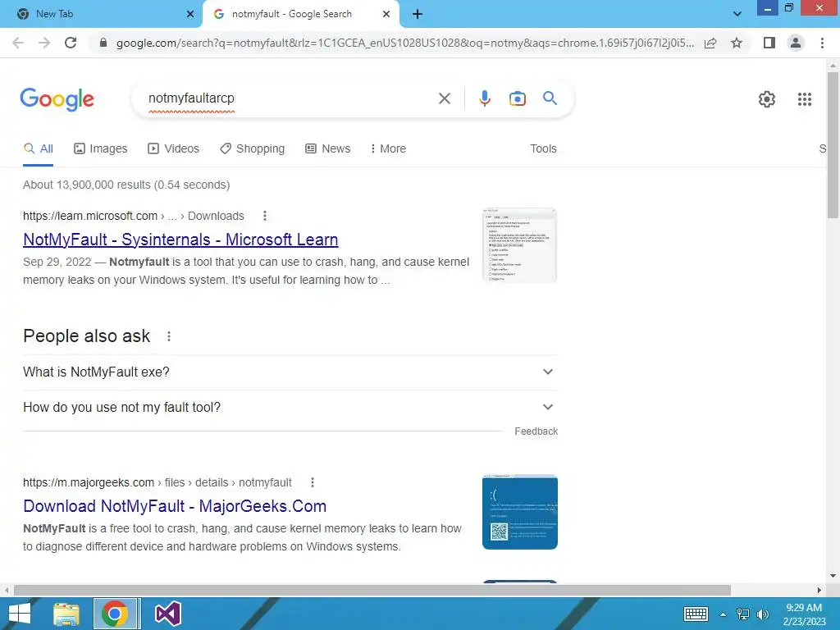Go forward one page

pyautogui.click(x=44, y=43)
